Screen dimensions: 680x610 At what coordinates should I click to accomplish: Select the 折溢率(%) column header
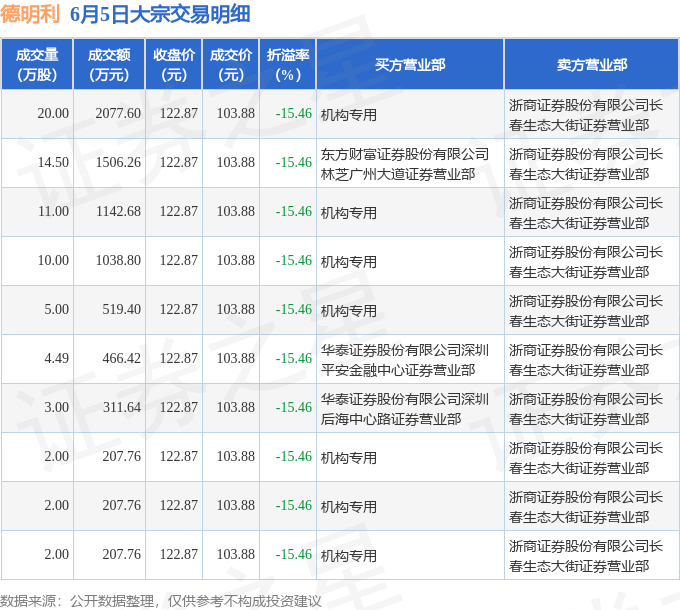tap(288, 65)
